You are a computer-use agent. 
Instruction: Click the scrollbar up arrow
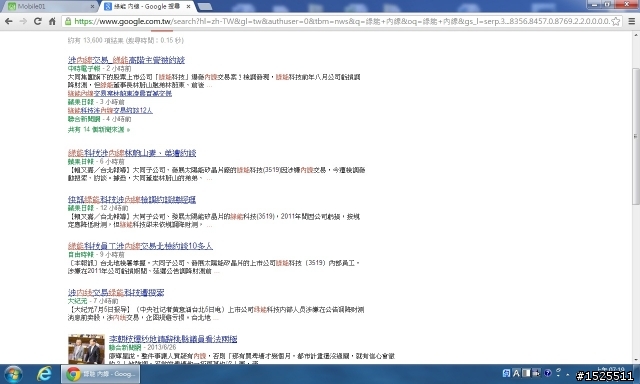click(636, 36)
